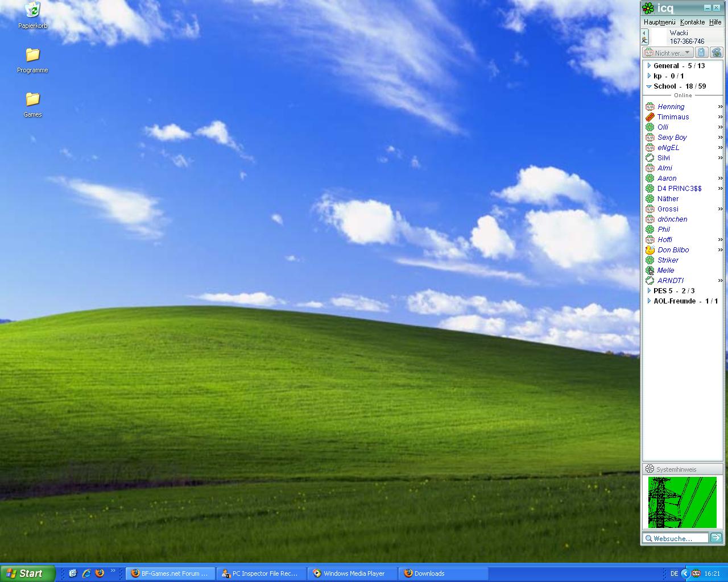Click the ICQ N/A tray icon

click(x=696, y=573)
